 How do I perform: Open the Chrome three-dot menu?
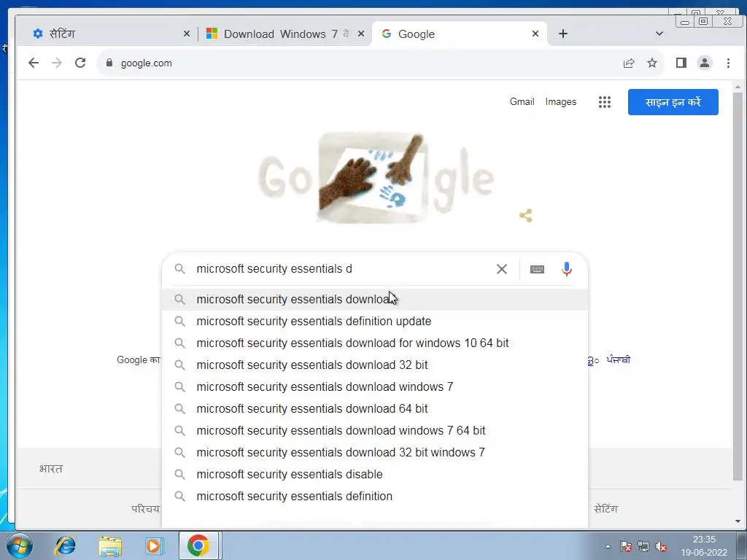[728, 63]
